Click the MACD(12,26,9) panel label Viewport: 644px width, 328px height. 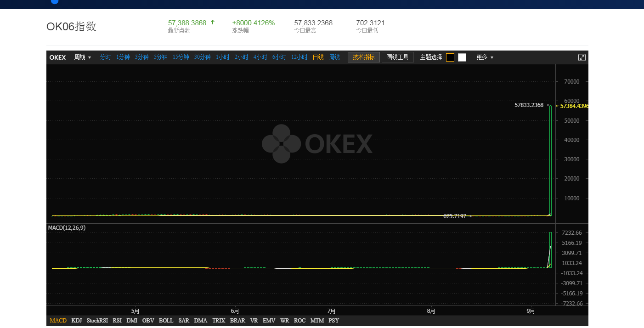tap(67, 227)
